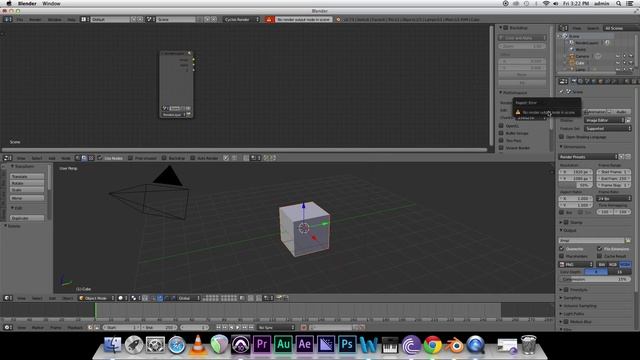Open the Supported feature set dropdown
The height and width of the screenshot is (360, 640).
coord(608,129)
